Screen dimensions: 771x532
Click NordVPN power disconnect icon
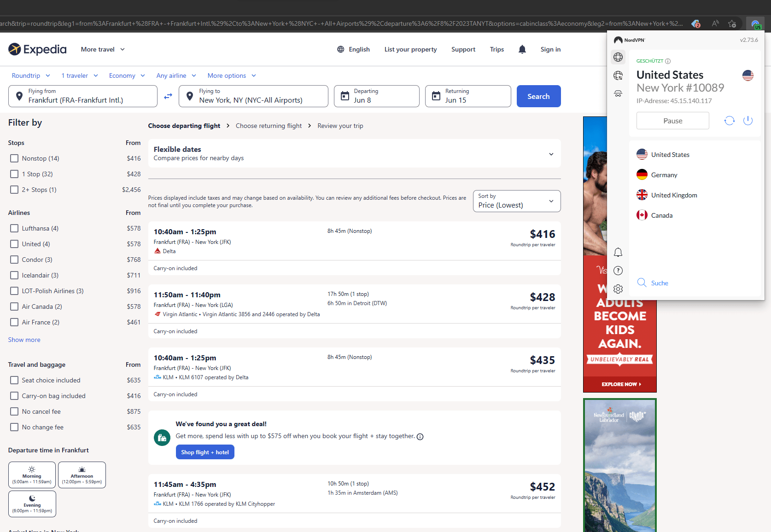[748, 121]
